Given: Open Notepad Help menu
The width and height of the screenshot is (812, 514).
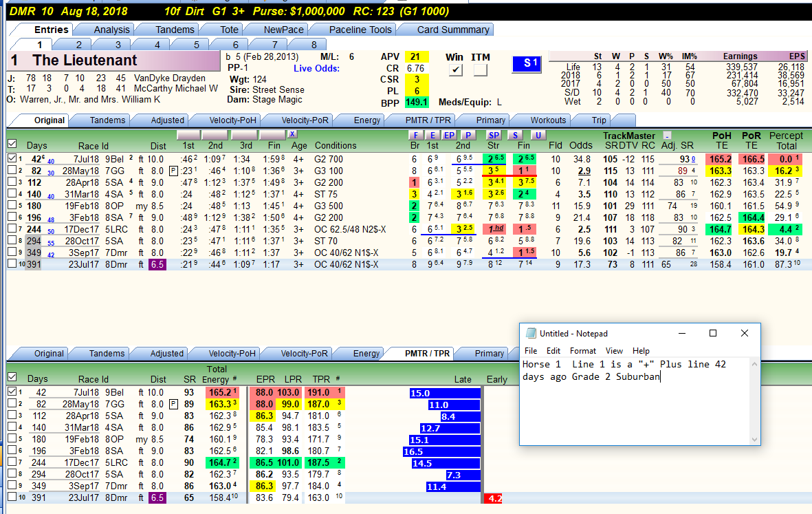Looking at the screenshot, I should point(641,351).
